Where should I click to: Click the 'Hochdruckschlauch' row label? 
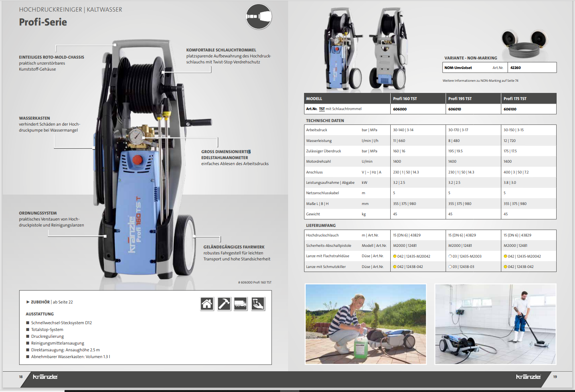click(322, 235)
